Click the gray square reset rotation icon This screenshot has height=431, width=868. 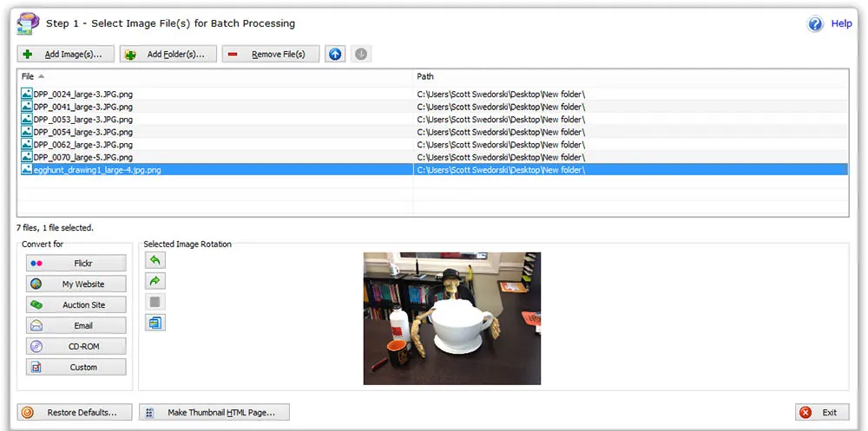tap(155, 302)
